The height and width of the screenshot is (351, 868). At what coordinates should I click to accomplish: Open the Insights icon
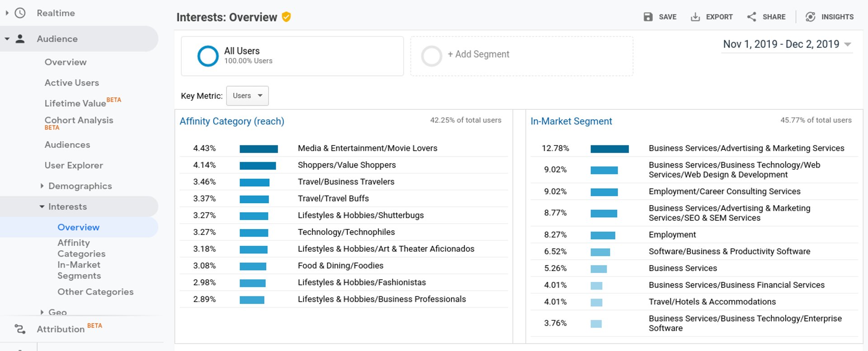810,17
